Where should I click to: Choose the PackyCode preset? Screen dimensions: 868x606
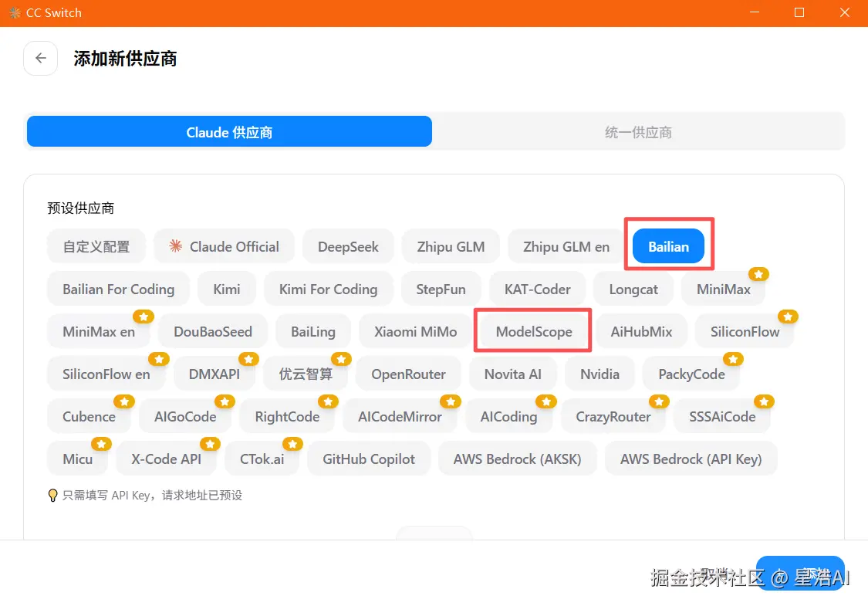[691, 374]
